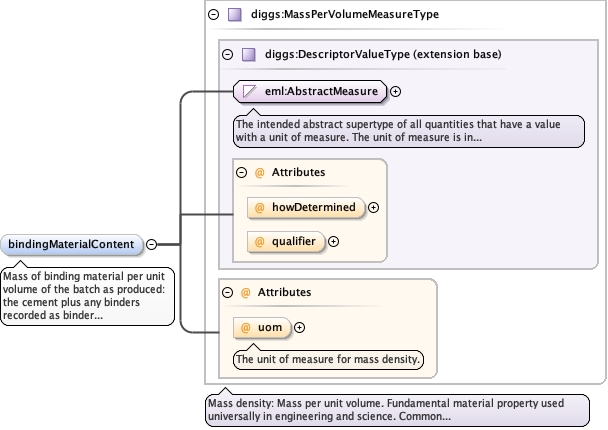Collapse the diggs:DescriptorValueType extension base group
The image size is (608, 430).
(x=228, y=55)
